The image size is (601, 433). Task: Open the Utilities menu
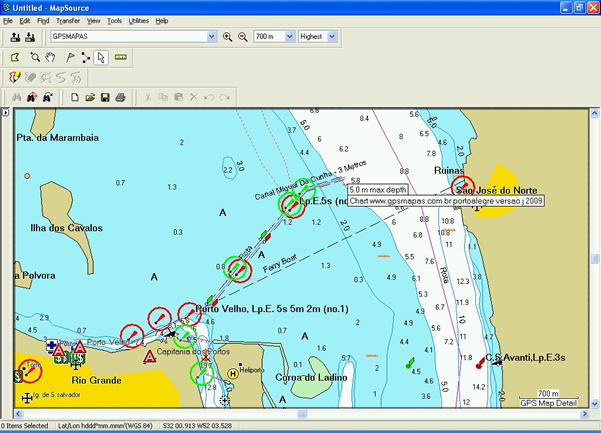138,20
